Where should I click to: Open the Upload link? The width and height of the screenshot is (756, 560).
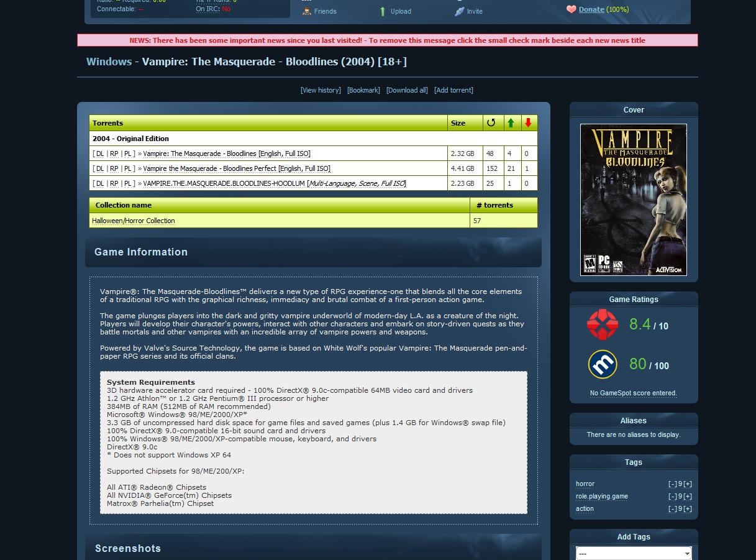pos(401,11)
